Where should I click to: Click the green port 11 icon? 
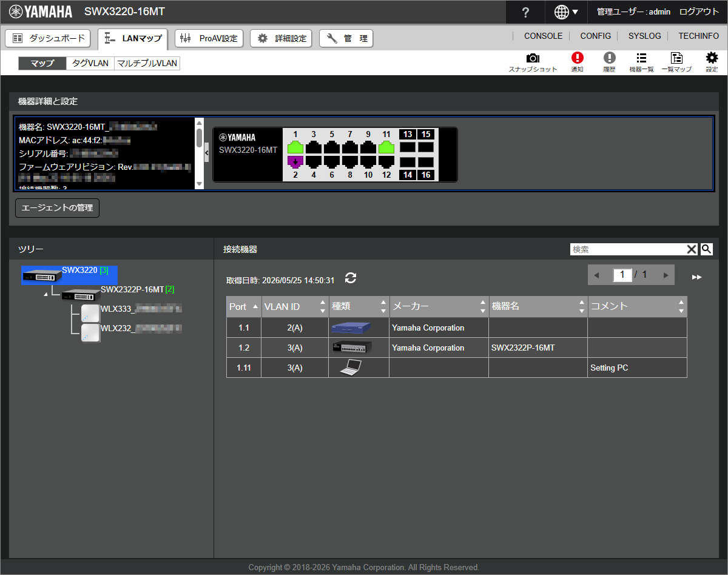click(386, 147)
